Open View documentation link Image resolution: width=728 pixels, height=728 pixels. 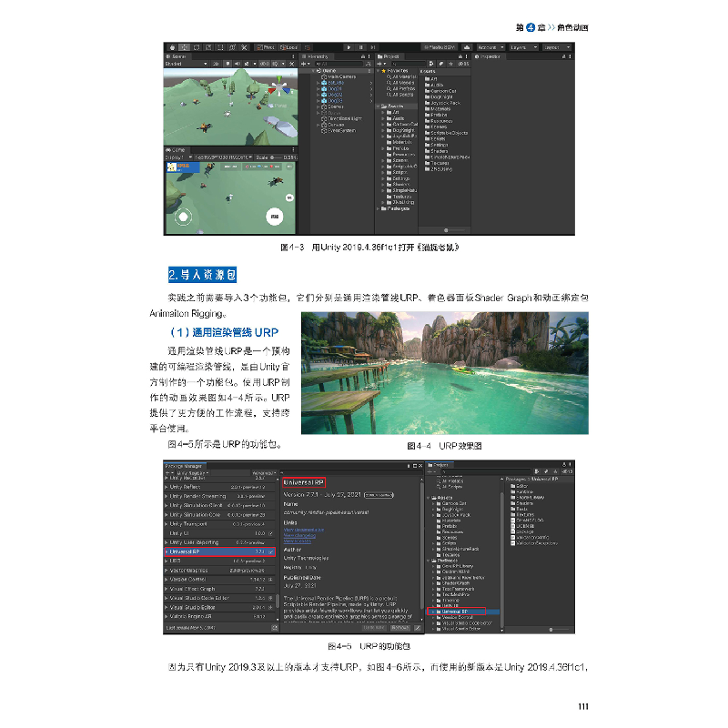click(x=303, y=530)
